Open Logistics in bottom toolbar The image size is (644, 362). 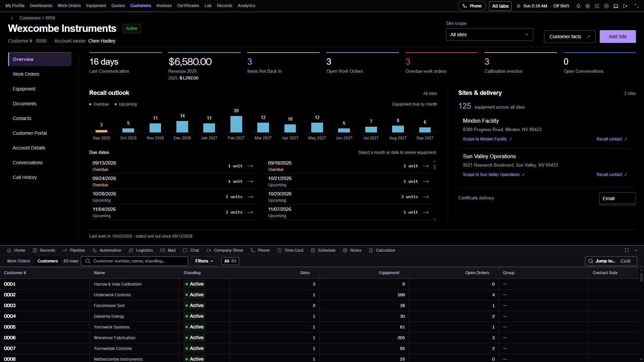click(141, 250)
